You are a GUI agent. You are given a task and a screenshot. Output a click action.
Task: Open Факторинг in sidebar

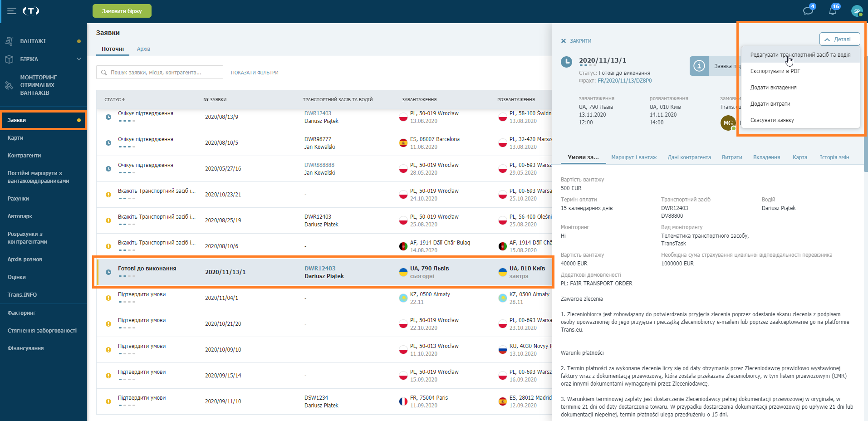pos(21,313)
